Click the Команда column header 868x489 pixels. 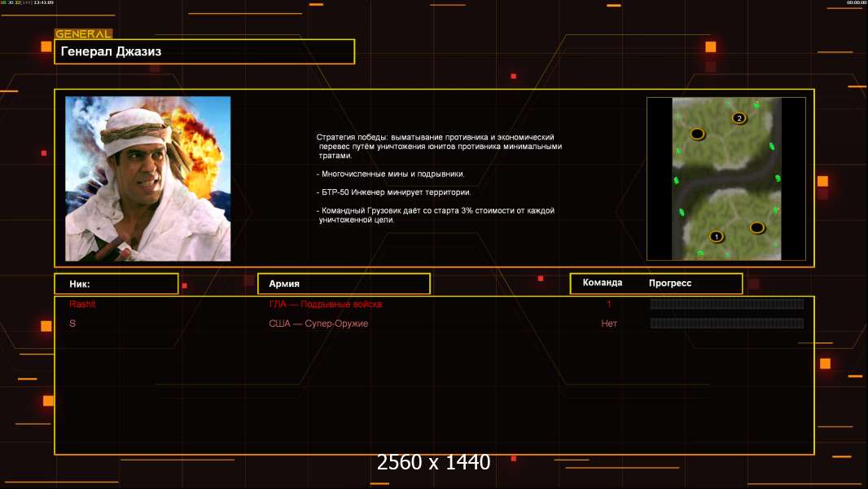[x=603, y=283]
